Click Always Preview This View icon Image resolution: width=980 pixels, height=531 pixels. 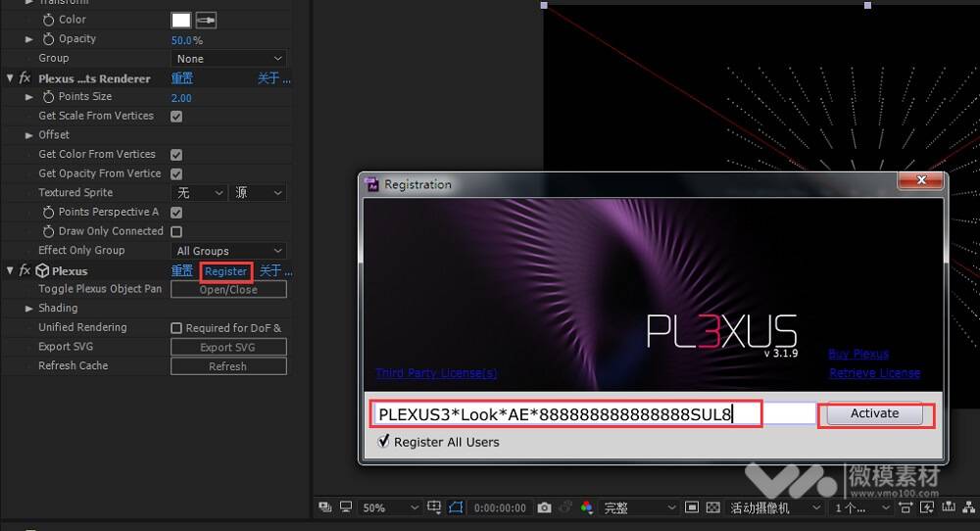[x=324, y=507]
